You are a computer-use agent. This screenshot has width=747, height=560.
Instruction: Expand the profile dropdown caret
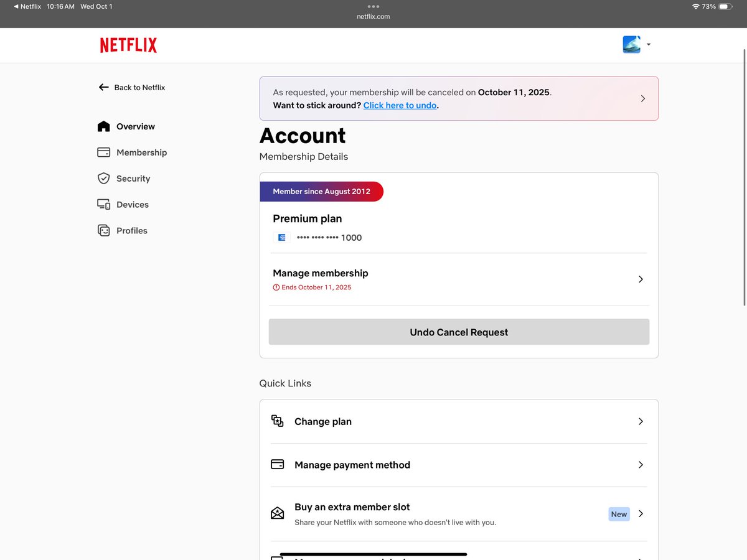649,45
